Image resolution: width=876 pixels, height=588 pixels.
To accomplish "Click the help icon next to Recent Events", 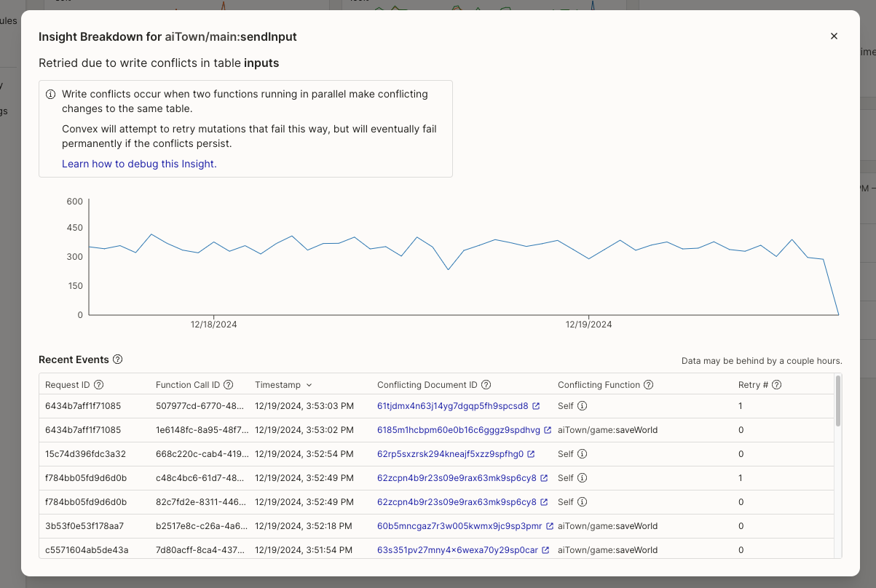I will pos(118,359).
